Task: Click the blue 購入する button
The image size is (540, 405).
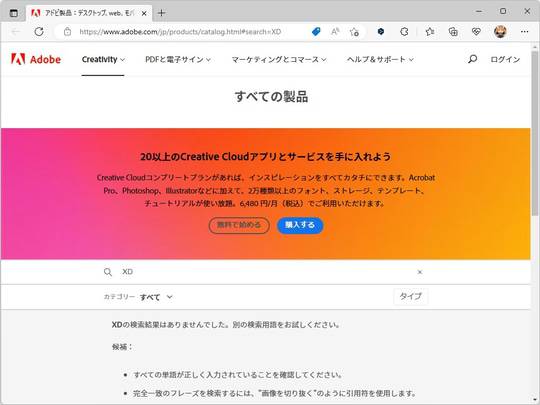Action: [x=300, y=225]
